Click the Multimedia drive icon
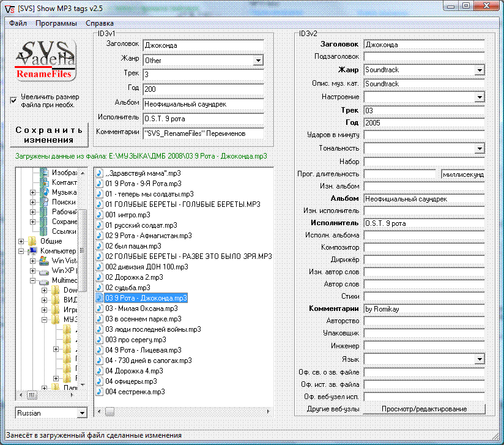 pyautogui.click(x=44, y=282)
